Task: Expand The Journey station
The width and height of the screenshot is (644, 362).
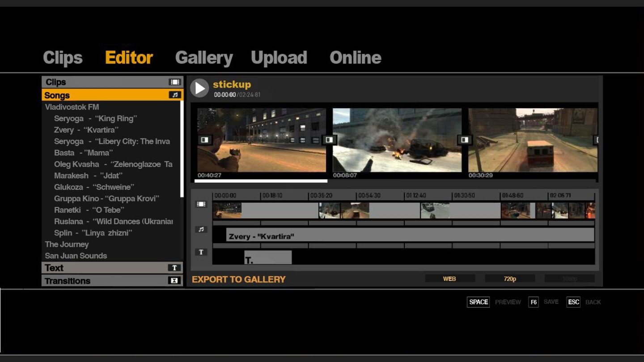Action: 67,244
